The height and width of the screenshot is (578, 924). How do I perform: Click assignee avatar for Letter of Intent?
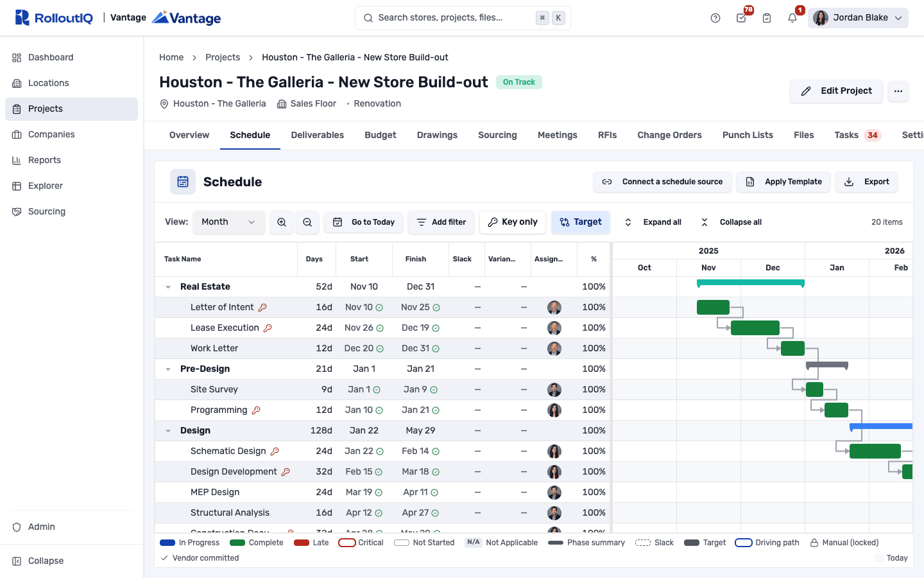(x=554, y=308)
